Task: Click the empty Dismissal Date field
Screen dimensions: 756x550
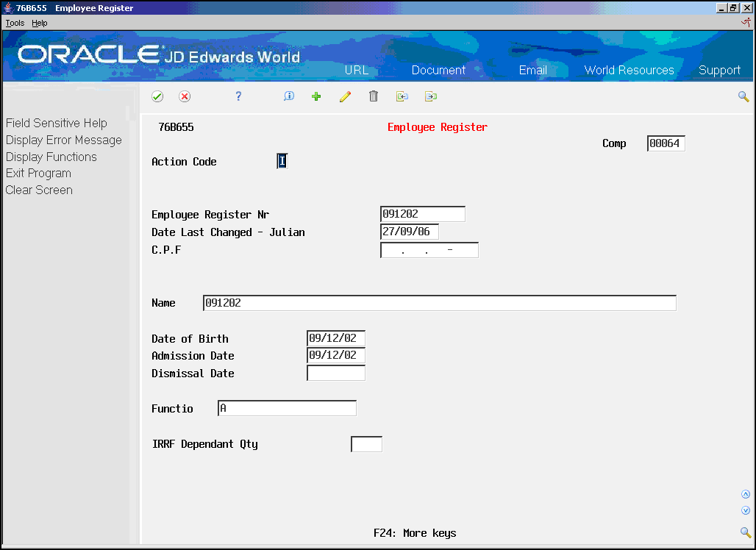Action: [x=336, y=373]
